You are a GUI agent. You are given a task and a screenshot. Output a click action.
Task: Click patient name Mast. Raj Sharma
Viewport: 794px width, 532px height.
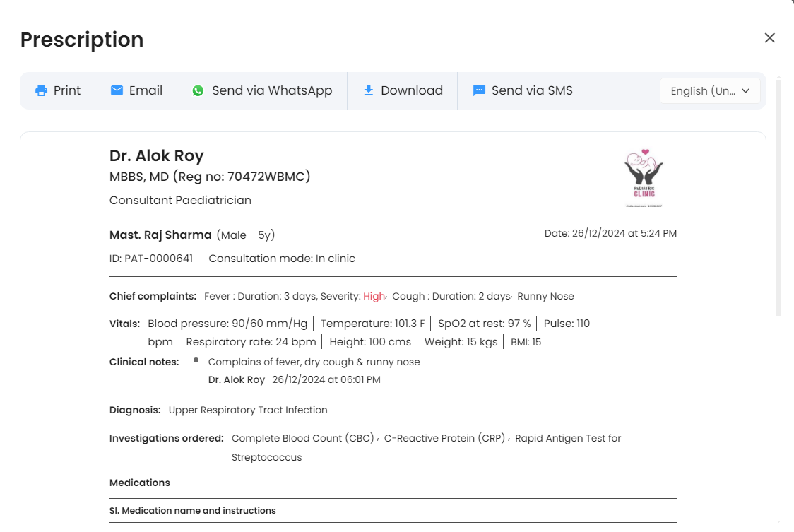[160, 235]
